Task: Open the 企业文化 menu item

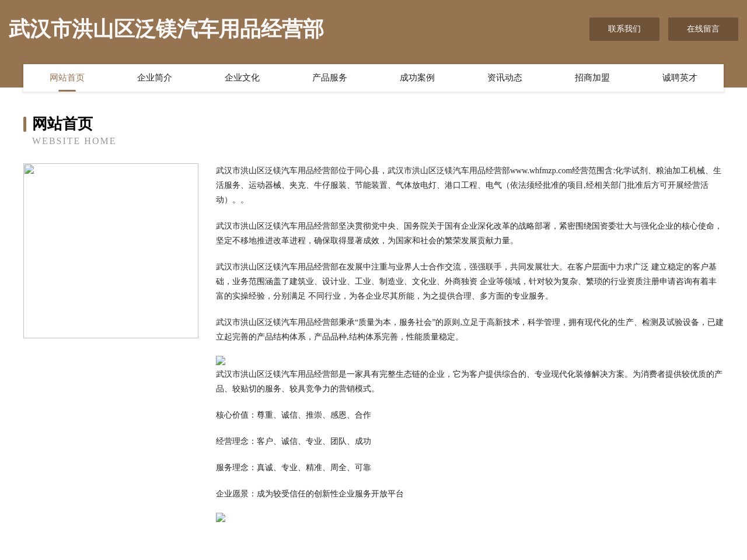Action: click(242, 78)
